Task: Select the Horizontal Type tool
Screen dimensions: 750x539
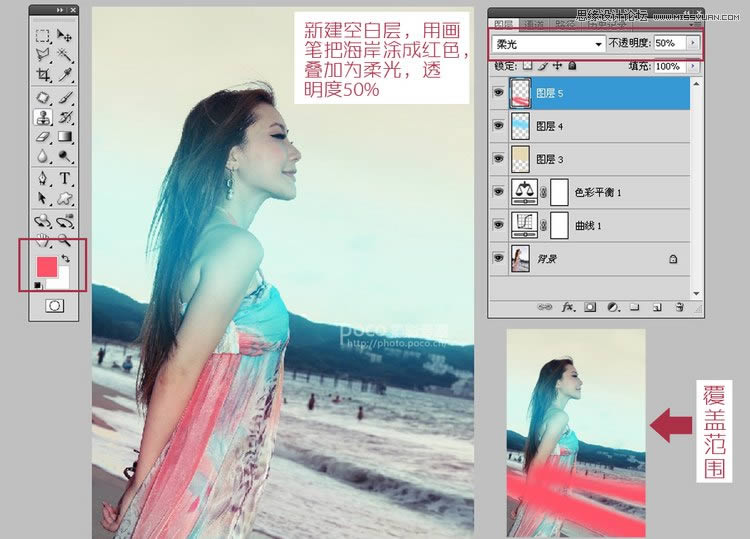Action: (x=65, y=178)
